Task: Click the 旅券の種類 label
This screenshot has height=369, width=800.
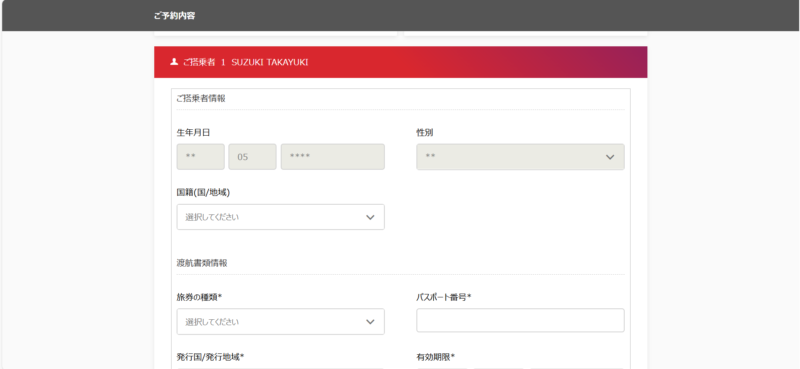Action: click(x=199, y=297)
